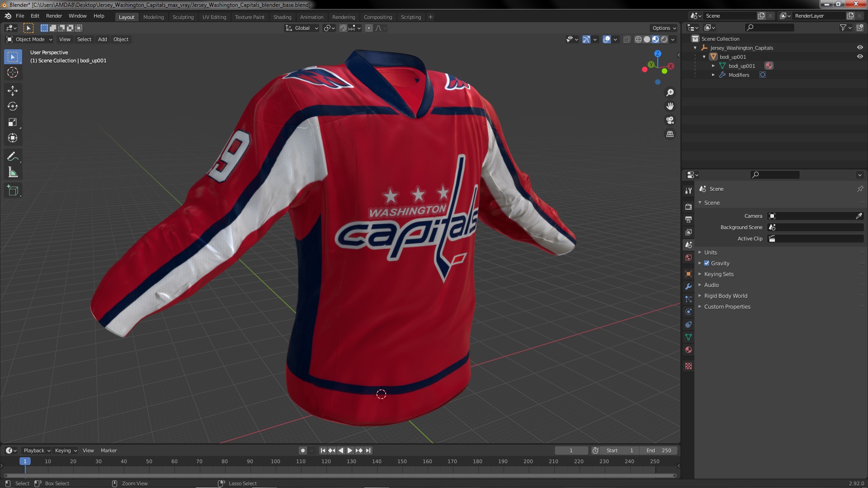Expand the Keying Sets panel
The image size is (868, 488).
(x=718, y=274)
